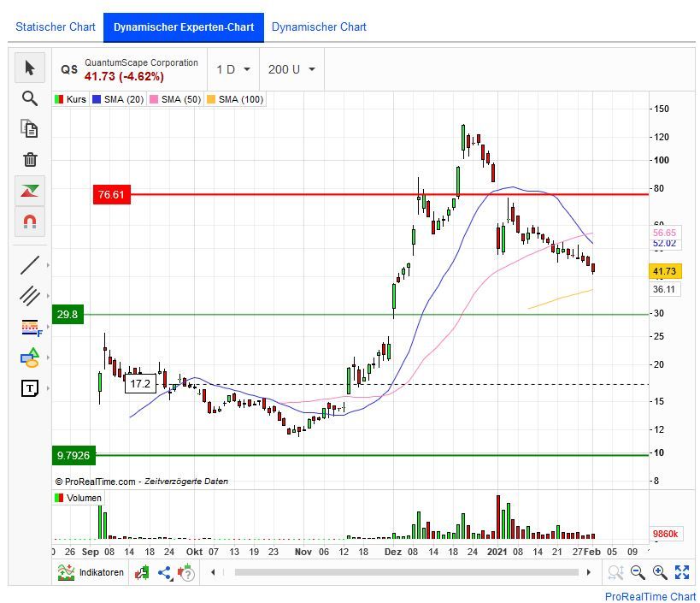Viewport: 700px width, 603px height.
Task: Click the magnifying glass zoom tool
Action: 30,98
